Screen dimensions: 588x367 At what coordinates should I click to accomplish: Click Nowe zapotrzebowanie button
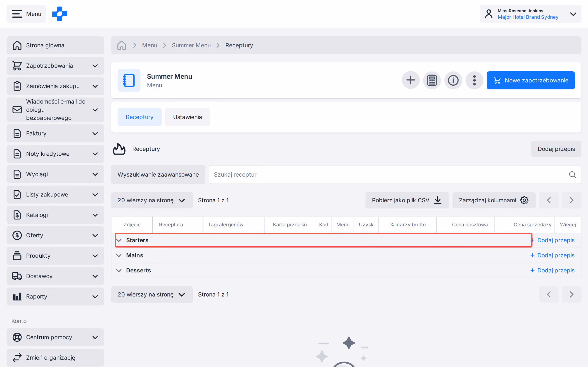[x=530, y=80]
